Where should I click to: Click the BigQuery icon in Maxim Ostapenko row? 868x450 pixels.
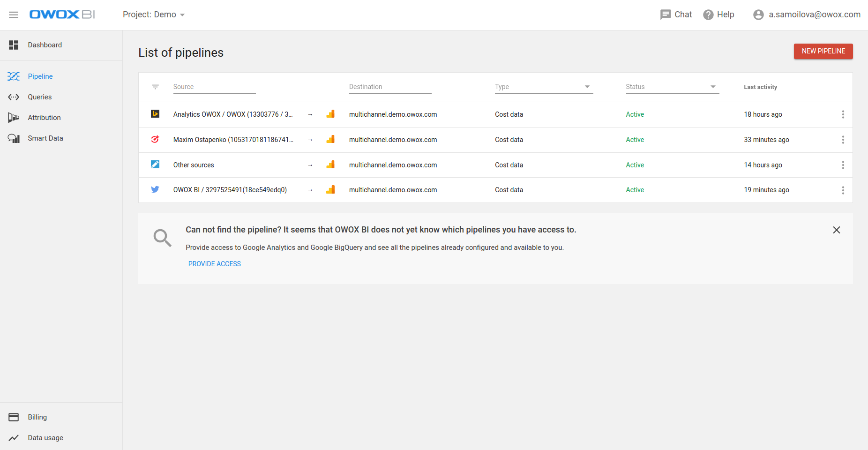click(x=330, y=139)
